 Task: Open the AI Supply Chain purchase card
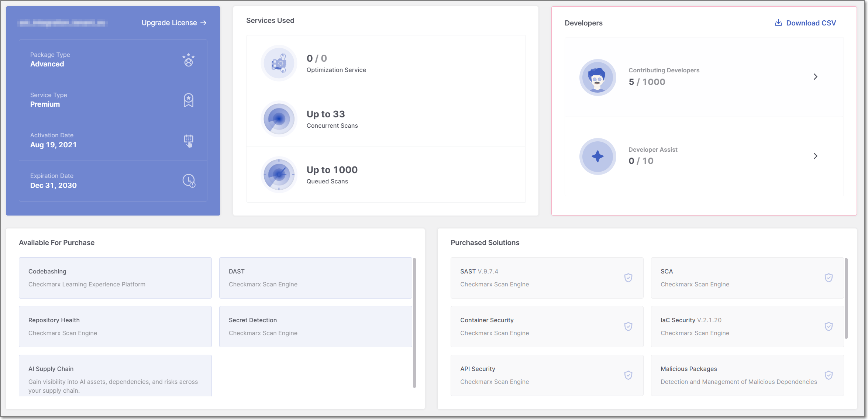click(115, 376)
